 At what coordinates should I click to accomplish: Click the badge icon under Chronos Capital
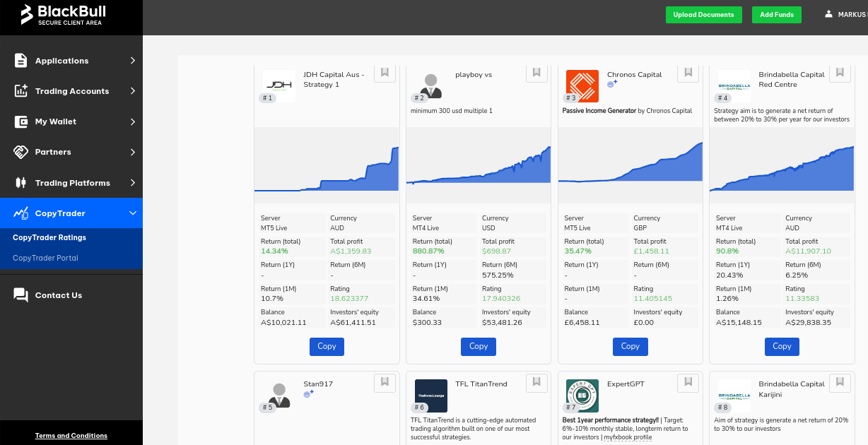point(612,84)
